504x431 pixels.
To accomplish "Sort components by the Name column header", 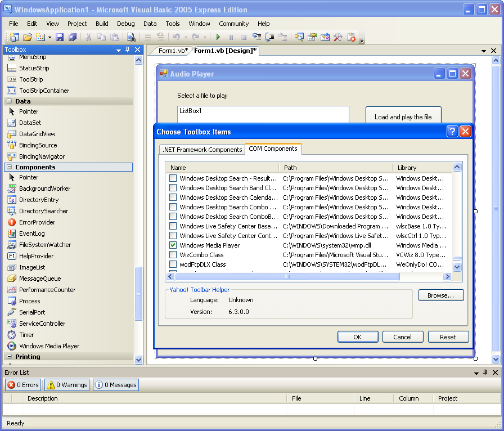I will coord(222,168).
